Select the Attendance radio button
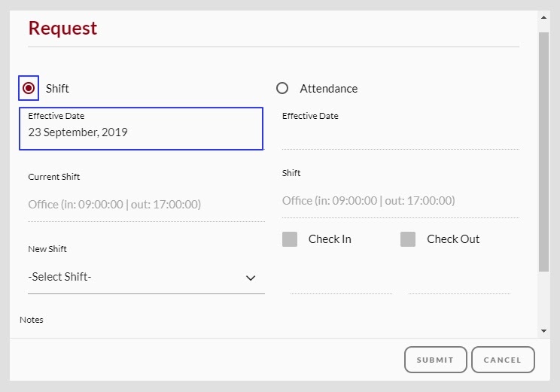This screenshot has height=392, width=560. [x=282, y=88]
